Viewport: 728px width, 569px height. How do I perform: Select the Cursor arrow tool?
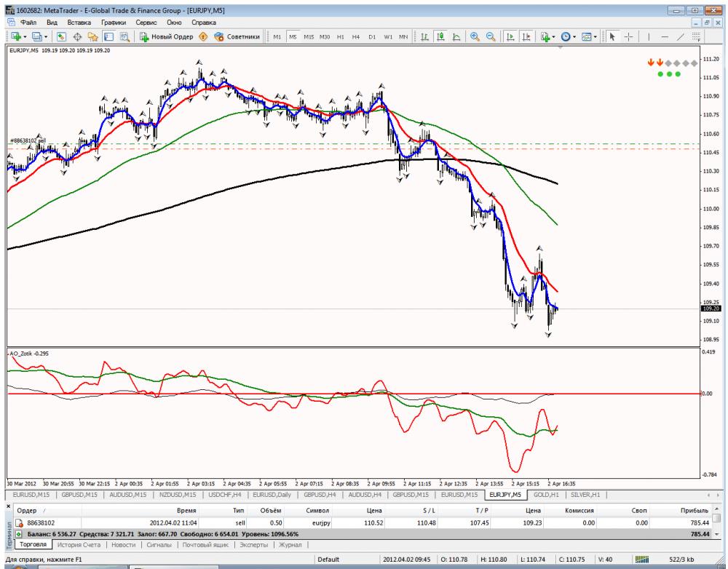pyautogui.click(x=612, y=36)
